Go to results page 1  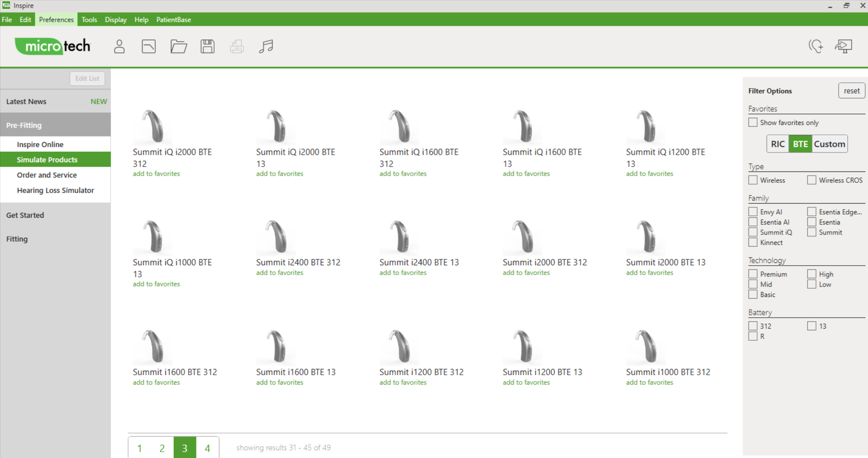point(140,448)
